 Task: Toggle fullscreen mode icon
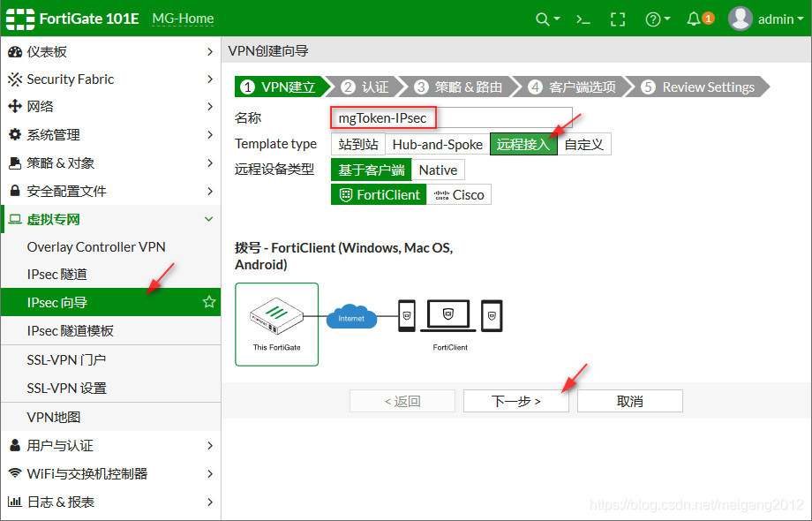[618, 19]
